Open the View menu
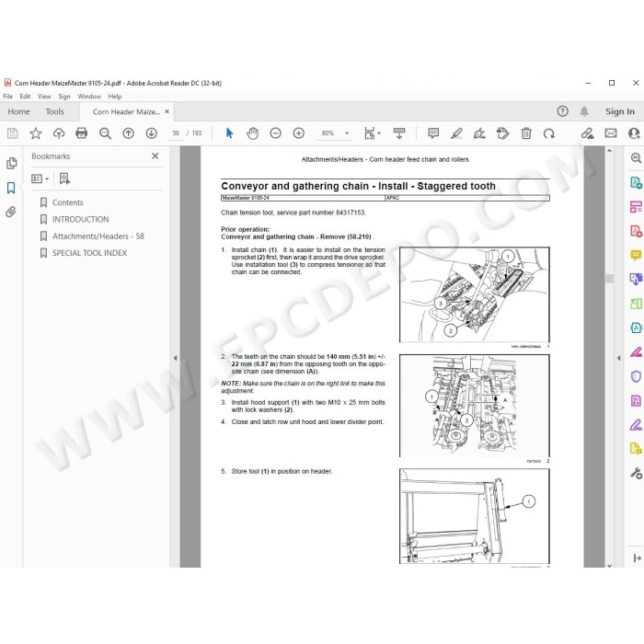The width and height of the screenshot is (644, 644). (44, 96)
